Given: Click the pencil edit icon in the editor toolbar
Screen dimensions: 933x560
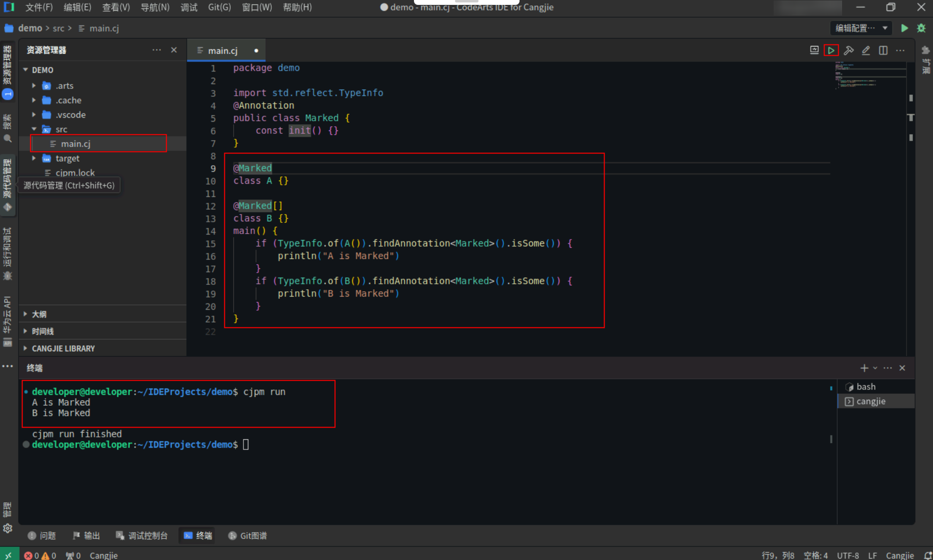Looking at the screenshot, I should click(866, 50).
